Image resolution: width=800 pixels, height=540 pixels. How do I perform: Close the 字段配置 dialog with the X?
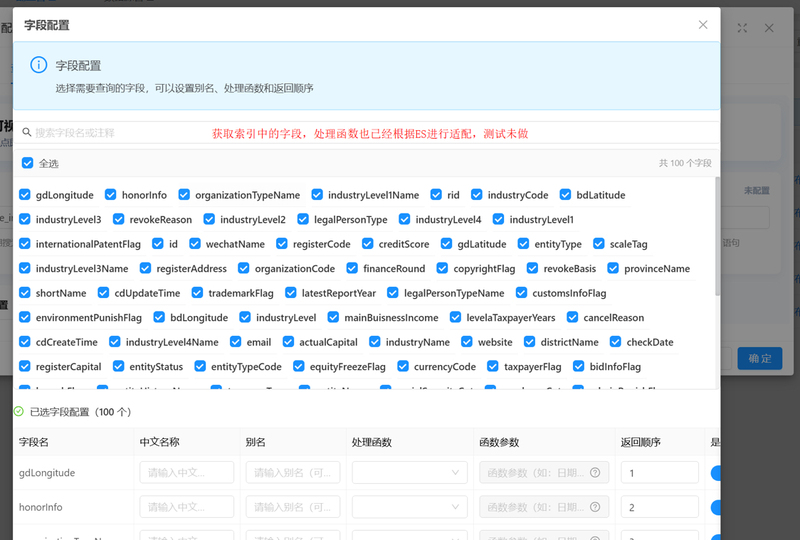click(x=703, y=25)
